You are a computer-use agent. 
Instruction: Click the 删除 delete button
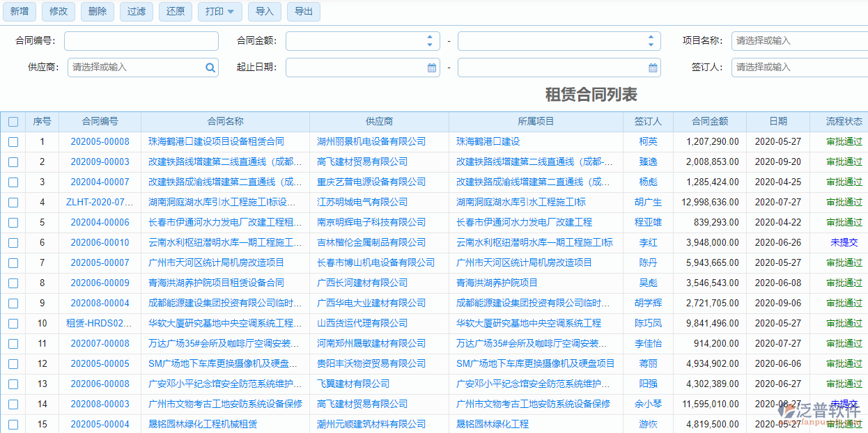click(97, 12)
